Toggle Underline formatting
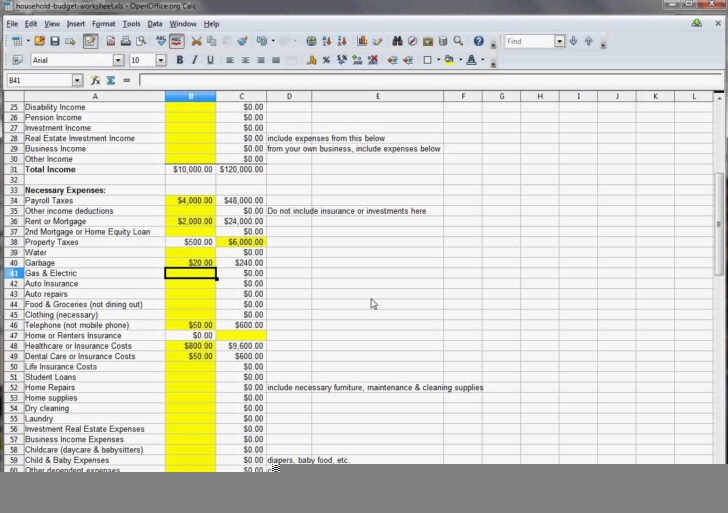 coord(210,60)
